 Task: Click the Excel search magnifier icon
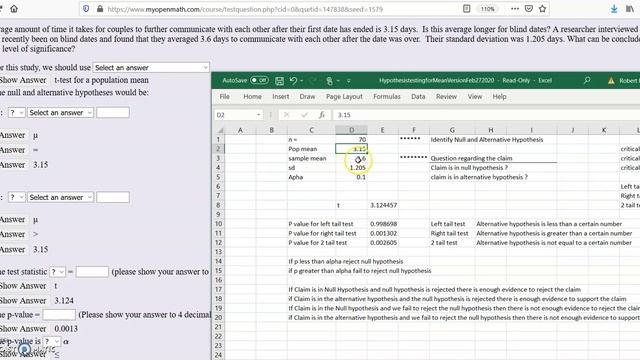tap(587, 80)
